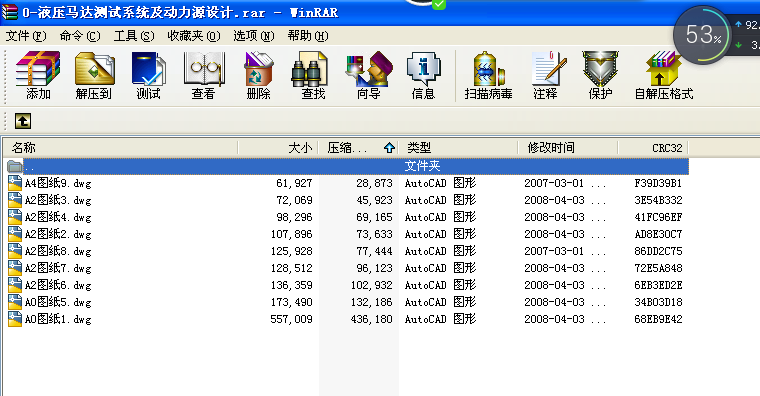Sort by Packed size (压缩...) column header
This screenshot has width=760, height=396.
pos(358,147)
